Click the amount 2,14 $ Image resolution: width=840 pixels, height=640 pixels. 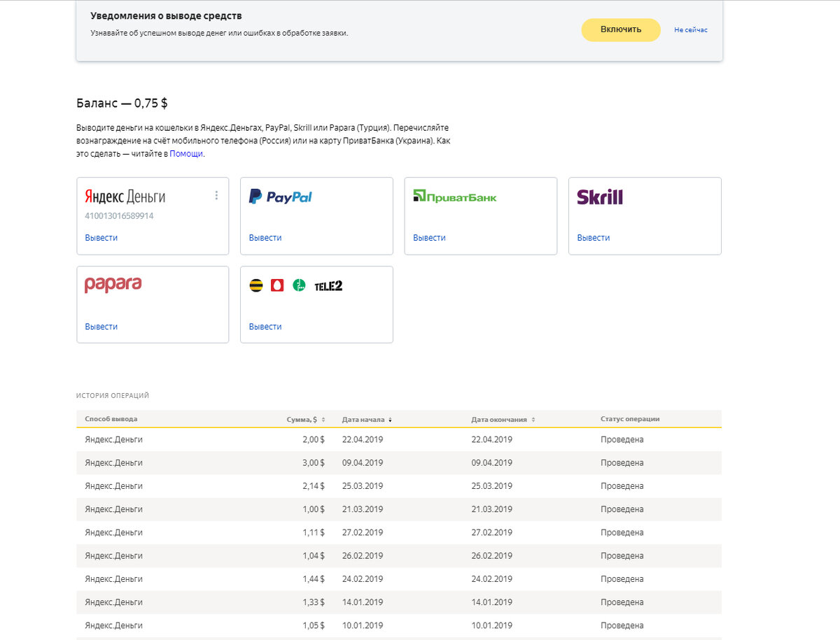tap(314, 485)
